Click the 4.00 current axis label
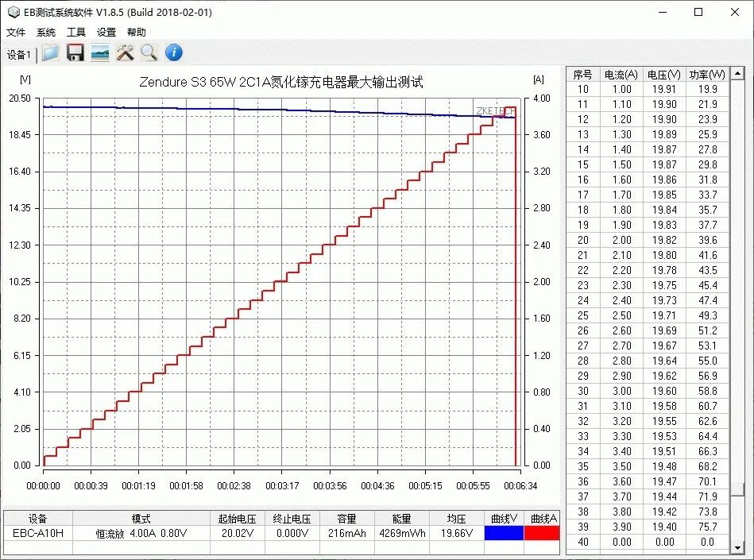Image resolution: width=754 pixels, height=560 pixels. tap(541, 98)
